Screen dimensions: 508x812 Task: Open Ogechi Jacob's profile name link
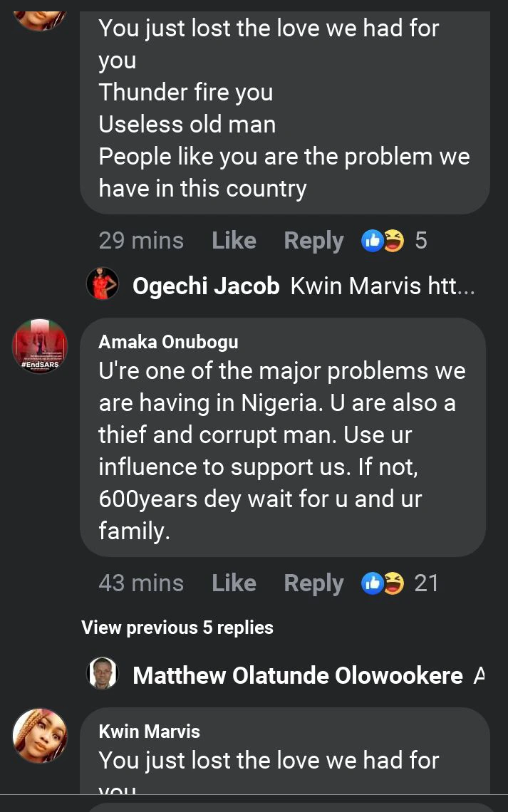point(206,286)
